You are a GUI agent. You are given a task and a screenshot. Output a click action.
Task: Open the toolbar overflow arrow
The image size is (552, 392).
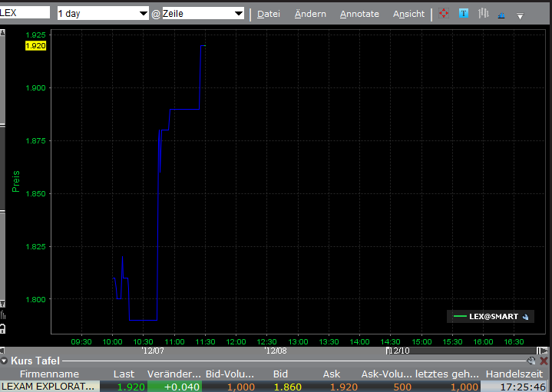520,15
